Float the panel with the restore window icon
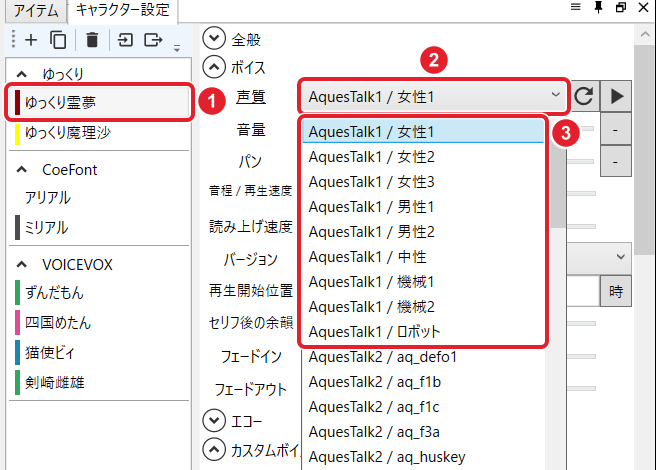 click(621, 7)
